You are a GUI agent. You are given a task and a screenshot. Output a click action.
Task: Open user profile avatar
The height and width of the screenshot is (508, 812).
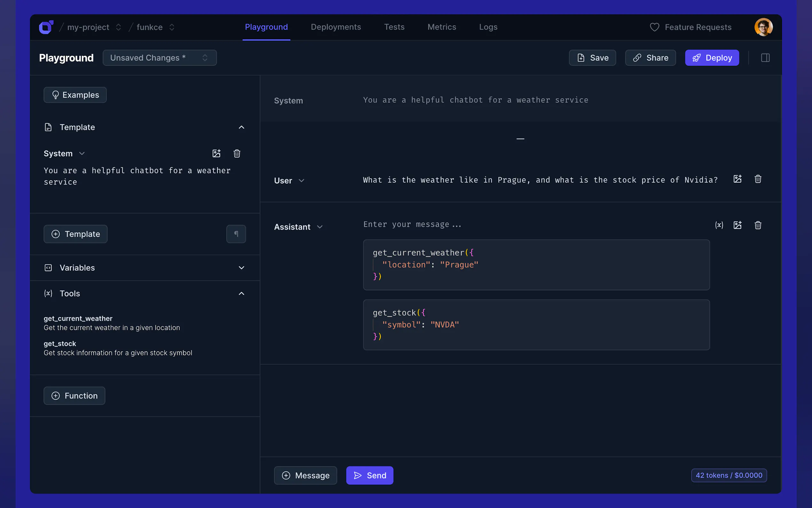[763, 27]
